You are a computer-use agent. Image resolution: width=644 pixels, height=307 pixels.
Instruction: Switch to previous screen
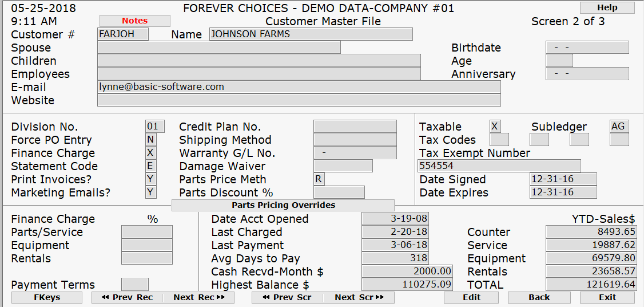(287, 298)
